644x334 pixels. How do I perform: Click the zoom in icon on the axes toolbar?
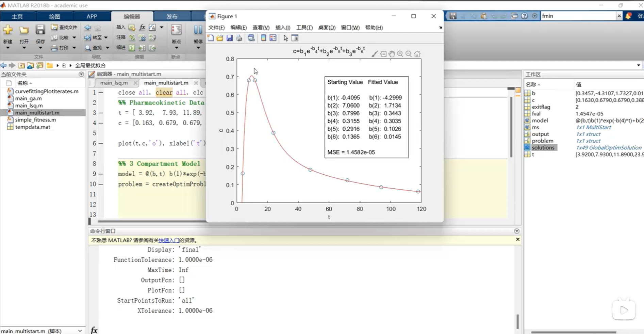[x=400, y=54]
